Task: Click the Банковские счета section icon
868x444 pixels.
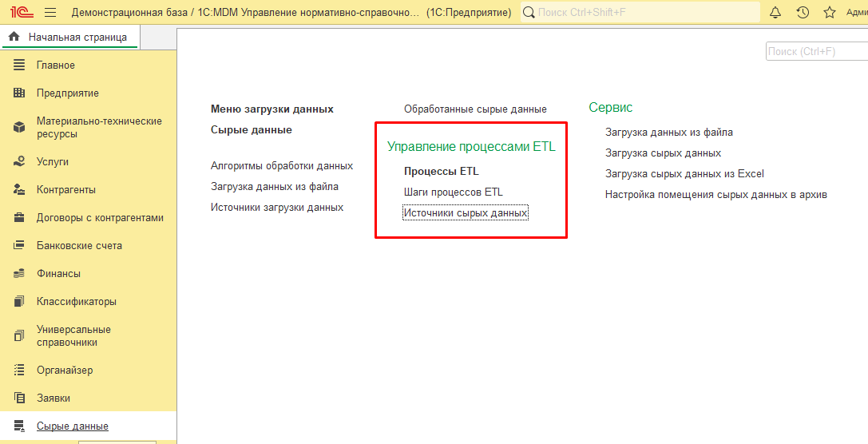Action: point(19,246)
